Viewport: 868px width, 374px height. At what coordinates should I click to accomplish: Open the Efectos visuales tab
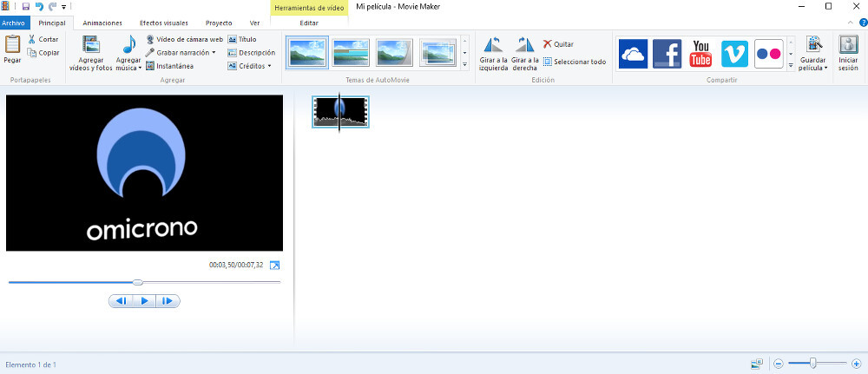(x=164, y=23)
